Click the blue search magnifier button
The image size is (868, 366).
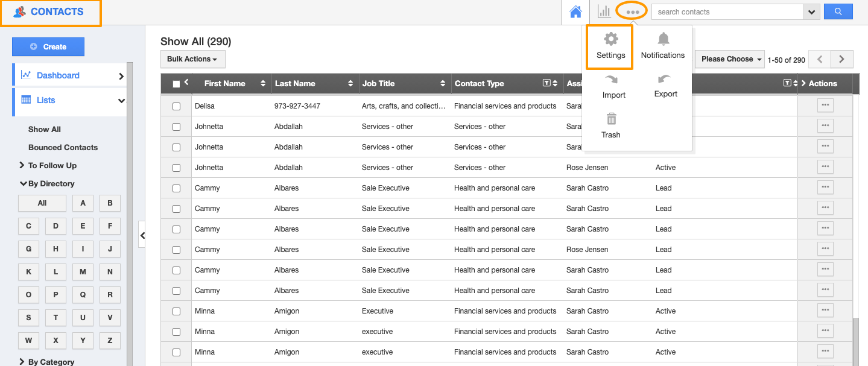pos(838,11)
